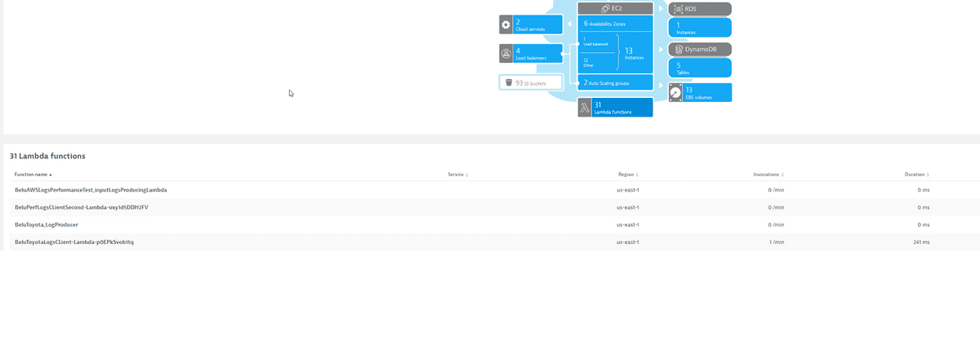Open BeluToyota_LogProducer function

click(x=47, y=224)
